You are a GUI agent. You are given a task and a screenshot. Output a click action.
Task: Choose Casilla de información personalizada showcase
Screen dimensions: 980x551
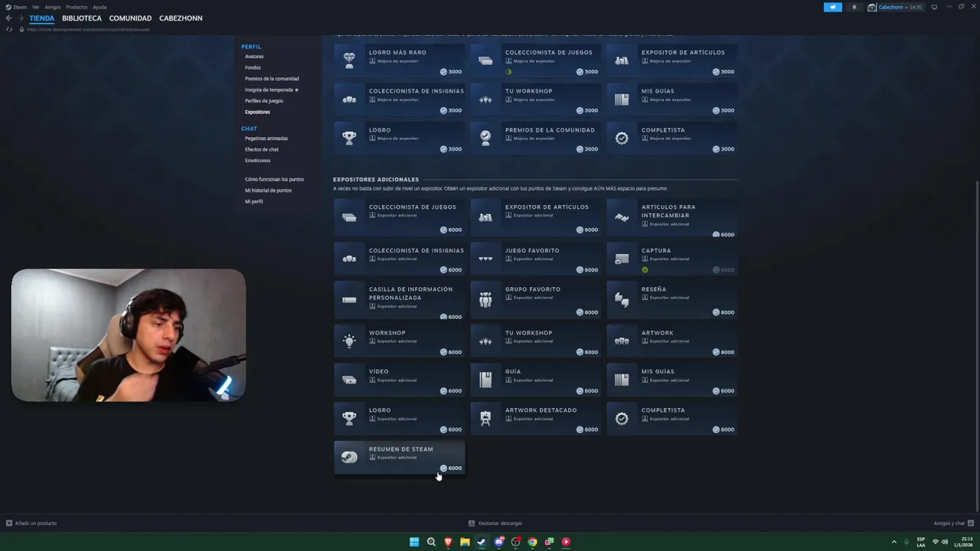400,300
